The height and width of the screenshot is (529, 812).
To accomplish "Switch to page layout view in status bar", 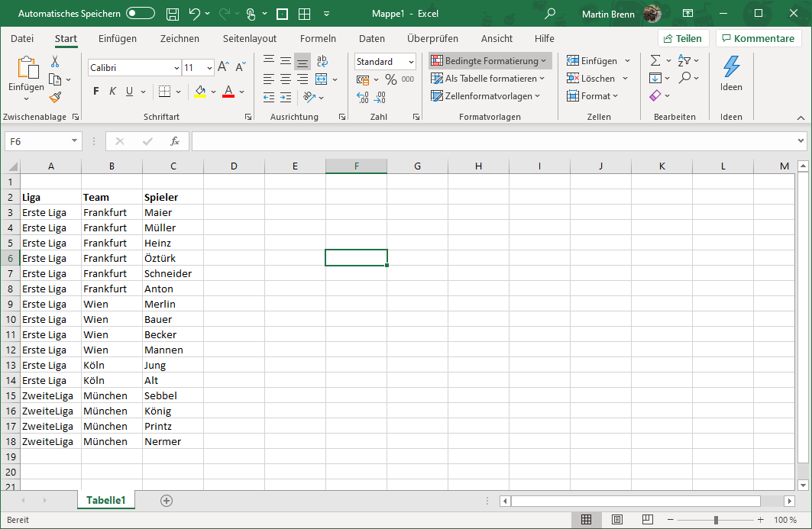I will tap(616, 520).
